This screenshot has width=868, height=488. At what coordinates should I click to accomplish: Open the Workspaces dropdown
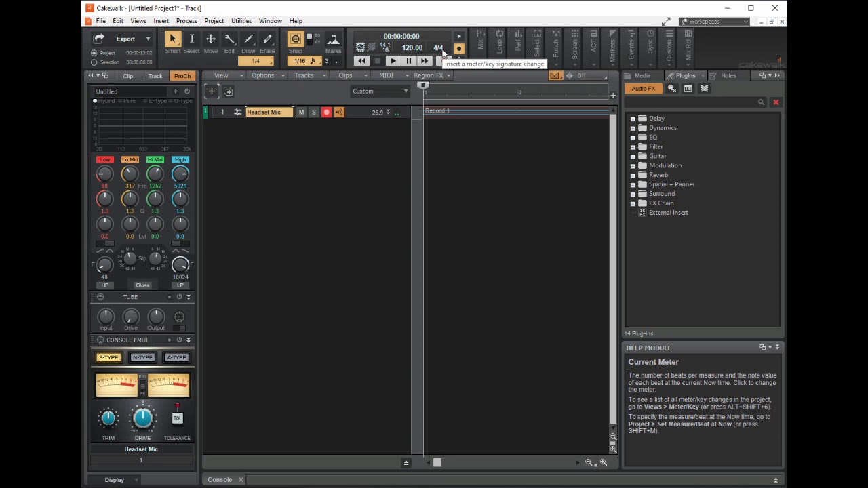(714, 22)
